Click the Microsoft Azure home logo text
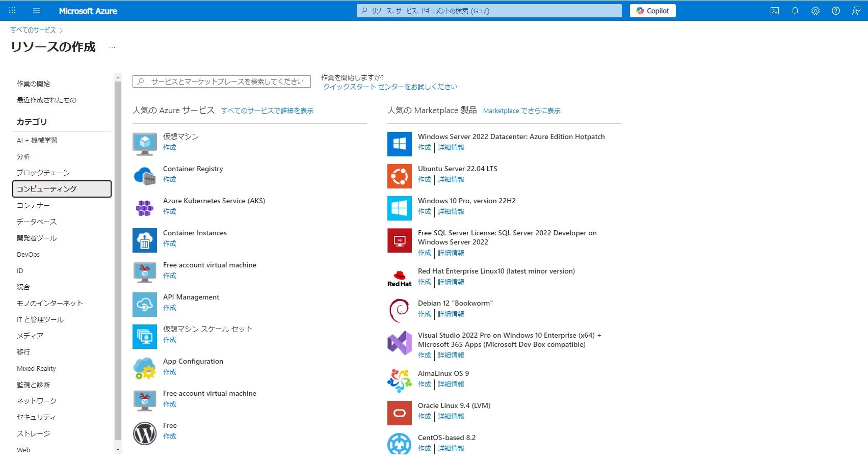868x464 pixels. (x=88, y=11)
